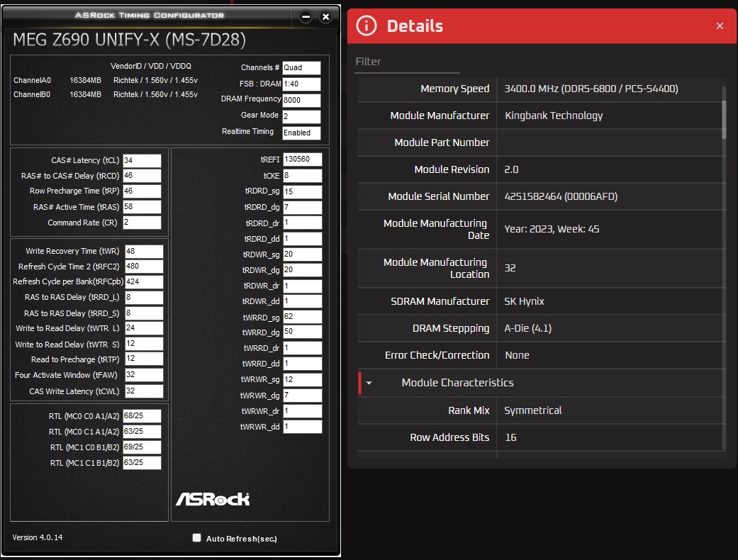The height and width of the screenshot is (560, 738).
Task: Select the SK Hynix SDRAM Manufacturer value
Action: click(525, 302)
